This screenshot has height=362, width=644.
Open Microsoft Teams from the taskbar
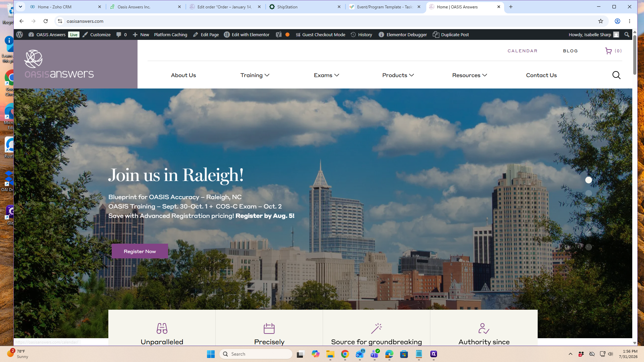(375, 354)
